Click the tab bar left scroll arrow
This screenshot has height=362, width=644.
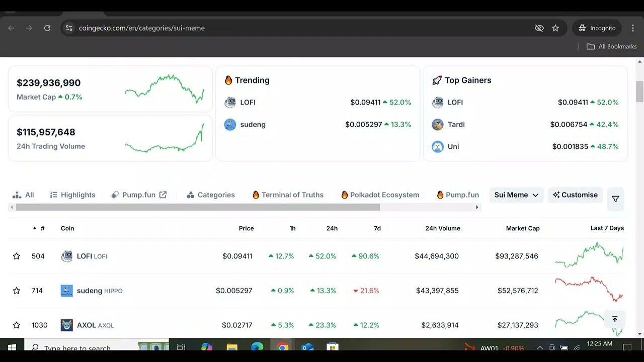click(x=12, y=207)
